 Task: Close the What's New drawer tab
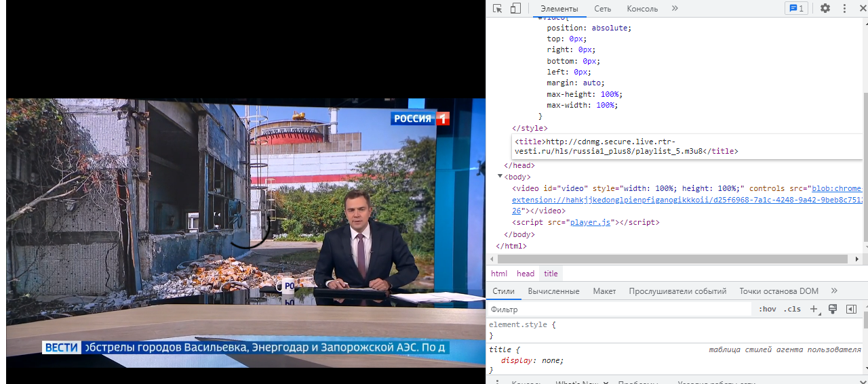click(606, 383)
